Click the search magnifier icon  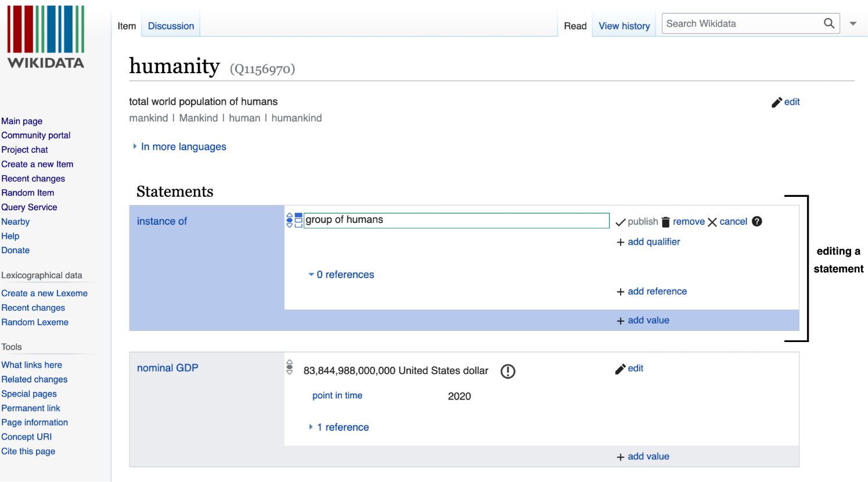coord(829,23)
